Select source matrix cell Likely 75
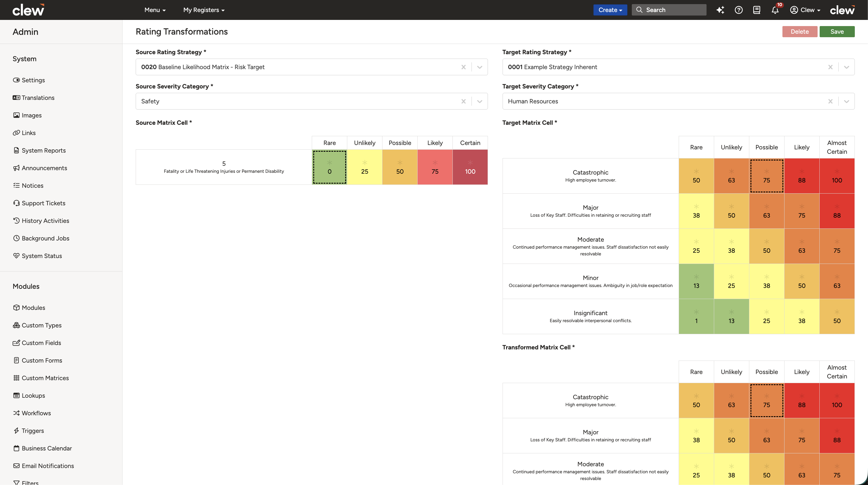868x485 pixels. (x=435, y=167)
